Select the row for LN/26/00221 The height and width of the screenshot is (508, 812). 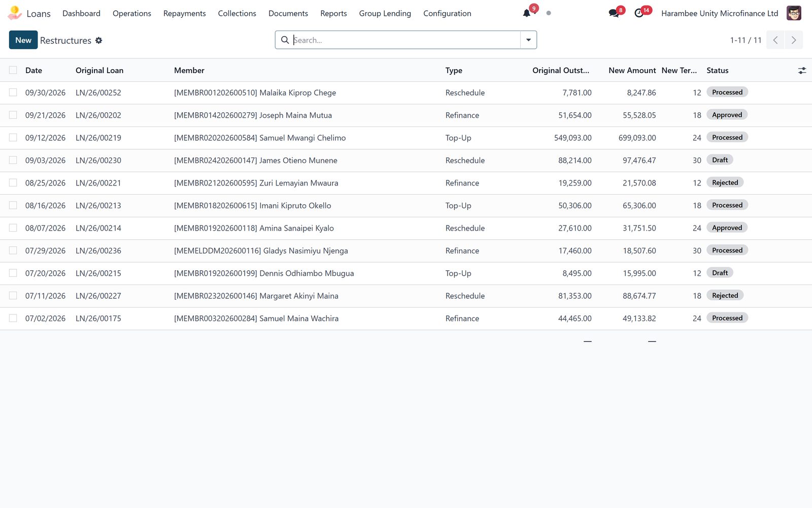click(13, 183)
